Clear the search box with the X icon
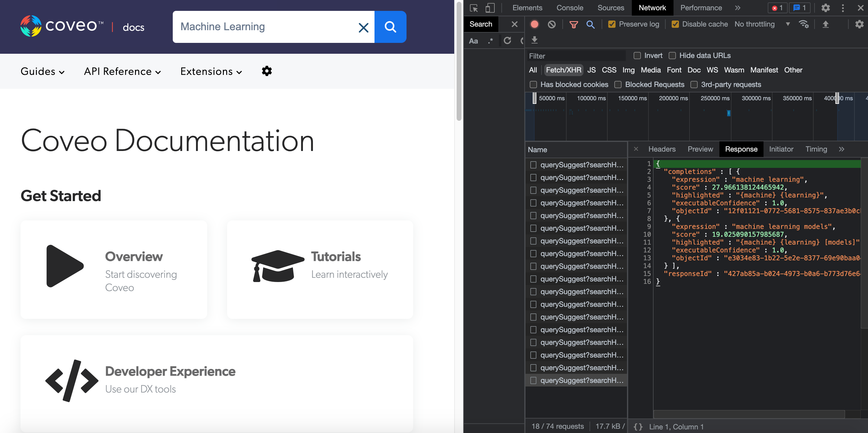 [x=363, y=27]
